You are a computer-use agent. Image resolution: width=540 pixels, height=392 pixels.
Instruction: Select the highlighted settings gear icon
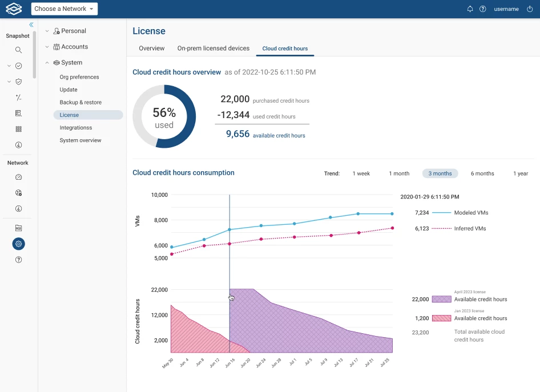click(x=19, y=244)
